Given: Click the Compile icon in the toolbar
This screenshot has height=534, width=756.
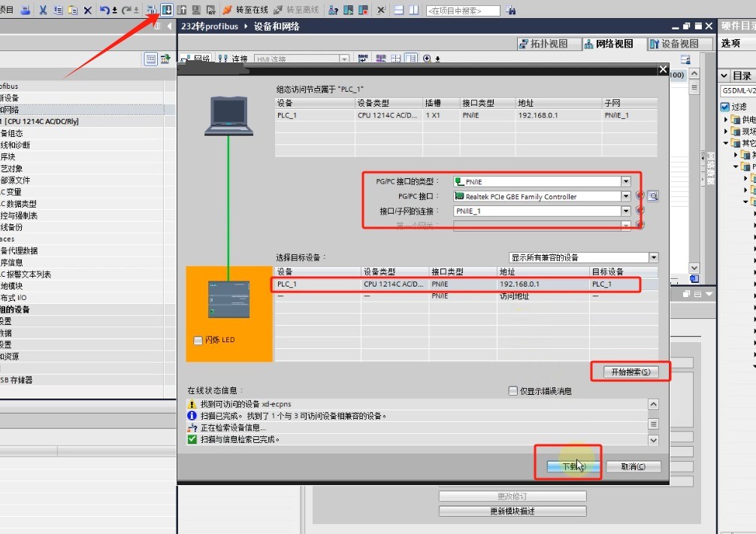Looking at the screenshot, I should (151, 10).
